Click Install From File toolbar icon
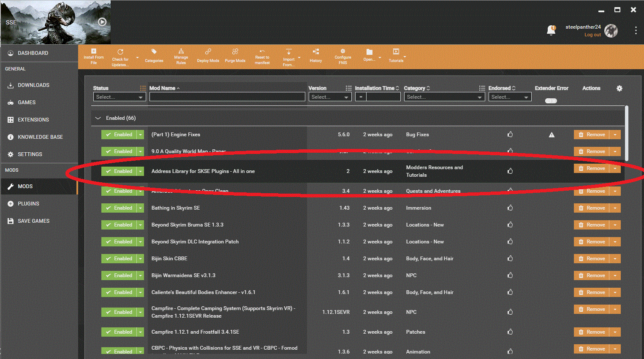The width and height of the screenshot is (644, 359). tap(94, 57)
